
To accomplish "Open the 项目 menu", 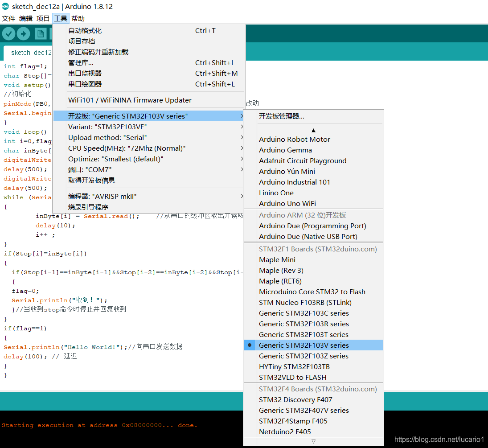I will pyautogui.click(x=43, y=18).
